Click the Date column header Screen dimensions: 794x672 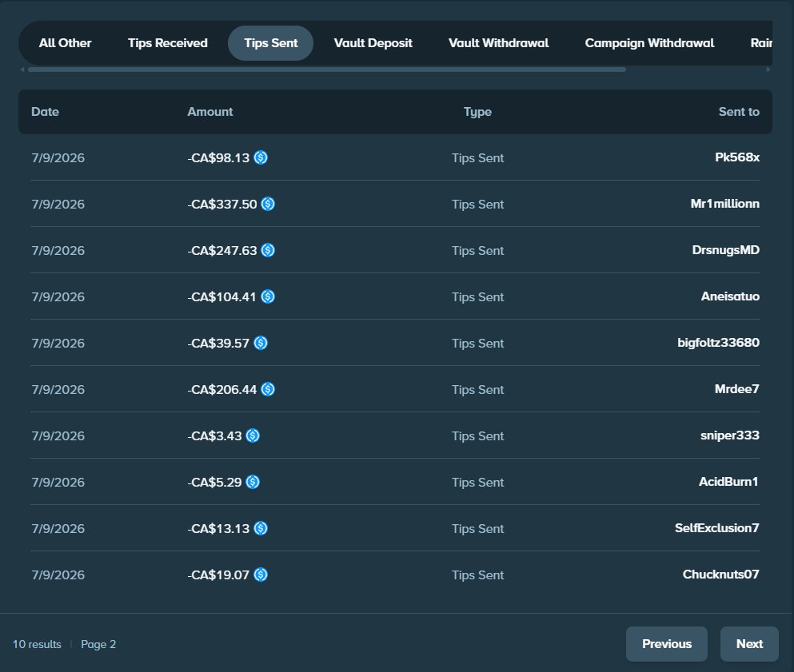point(45,112)
